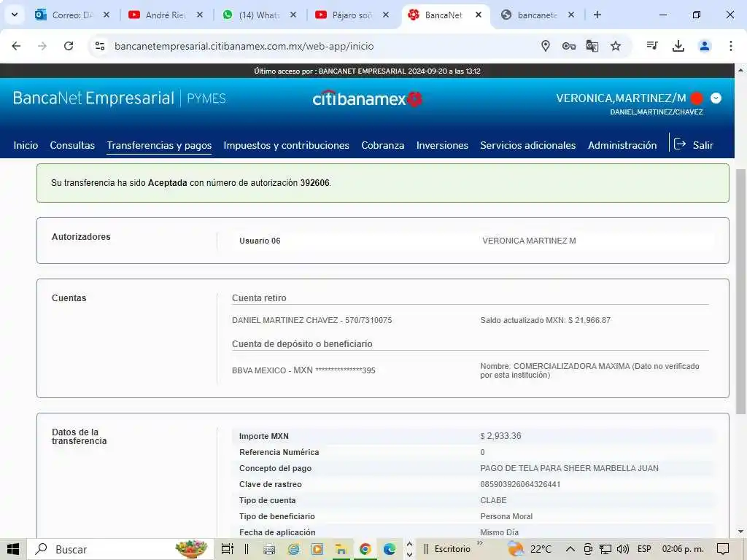Open the saved passwords key icon
This screenshot has height=560, width=747.
(x=569, y=46)
